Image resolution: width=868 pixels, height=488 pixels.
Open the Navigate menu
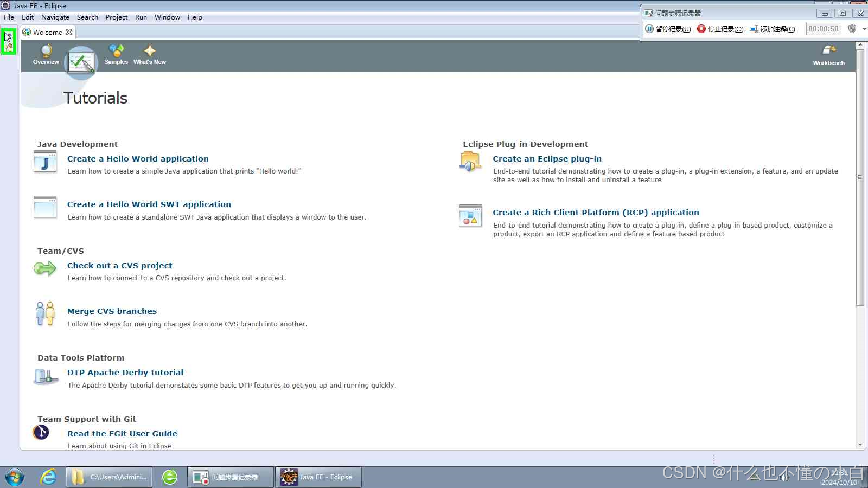click(55, 17)
